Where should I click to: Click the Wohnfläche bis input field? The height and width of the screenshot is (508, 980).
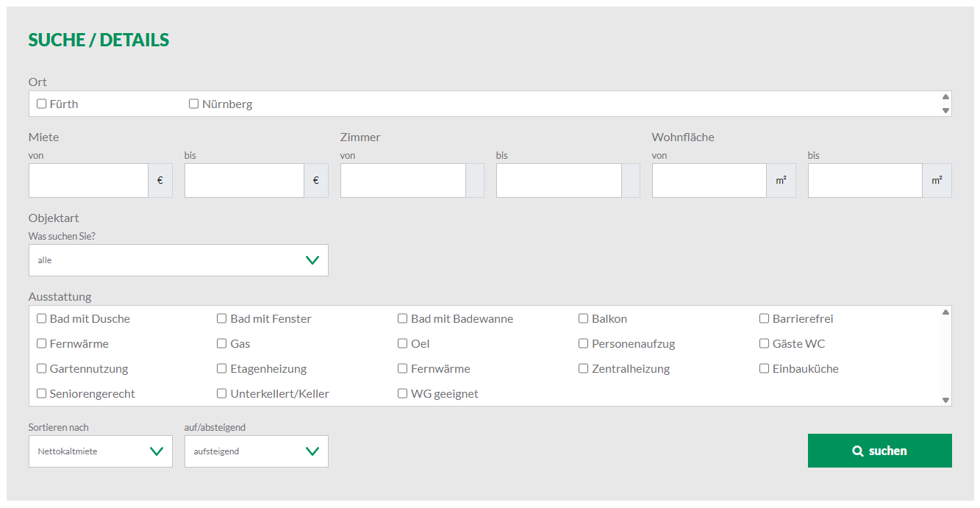865,181
